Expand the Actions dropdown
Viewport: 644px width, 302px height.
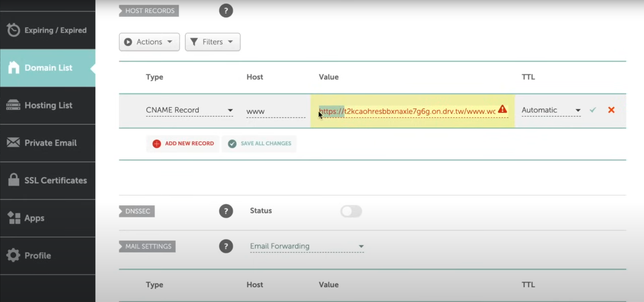149,42
